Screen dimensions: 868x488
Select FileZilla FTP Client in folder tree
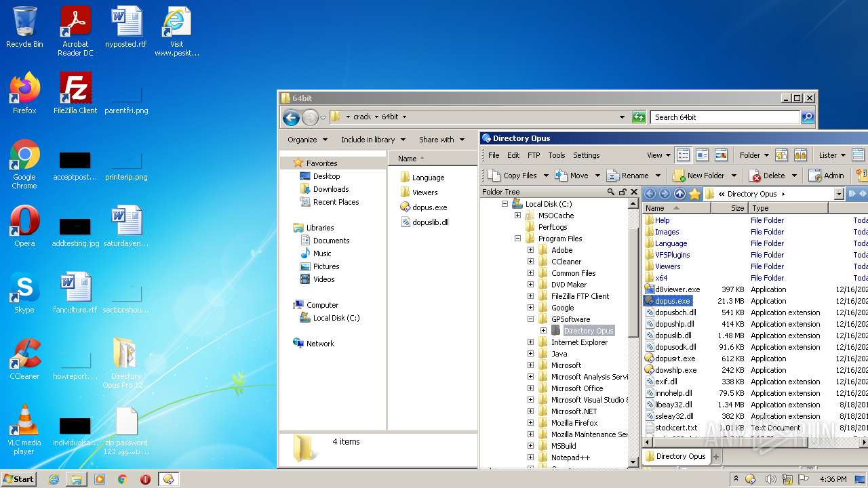(580, 296)
